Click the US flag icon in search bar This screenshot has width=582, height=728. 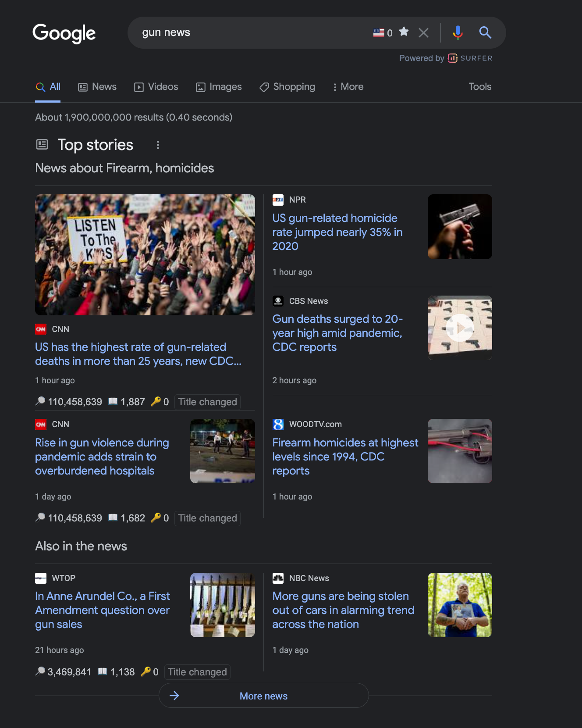(x=379, y=32)
